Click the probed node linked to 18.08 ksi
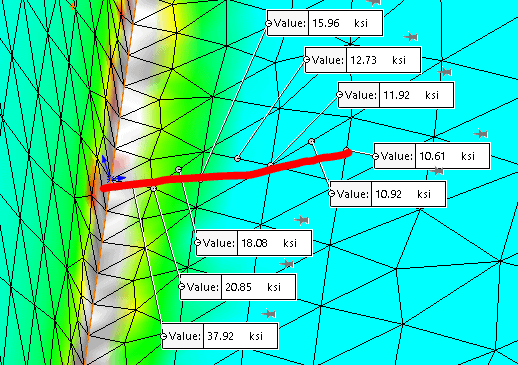Screen dimensions: 518x365 pos(179,170)
